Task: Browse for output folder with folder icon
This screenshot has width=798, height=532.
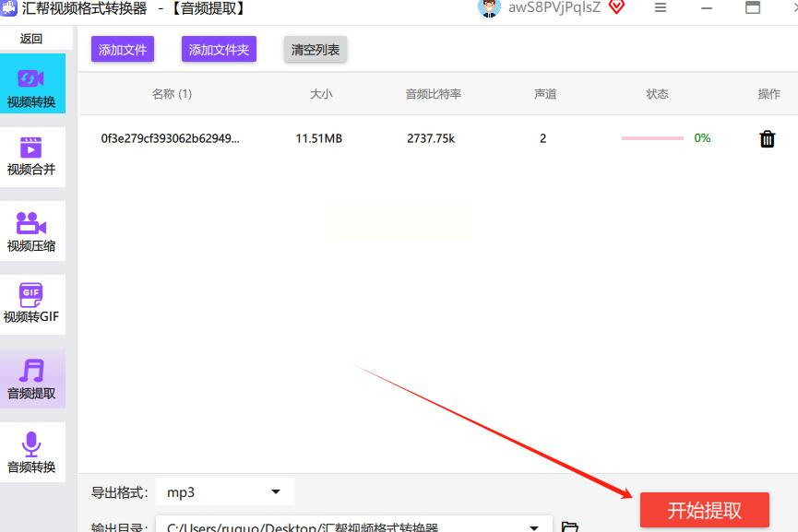Action: (569, 526)
